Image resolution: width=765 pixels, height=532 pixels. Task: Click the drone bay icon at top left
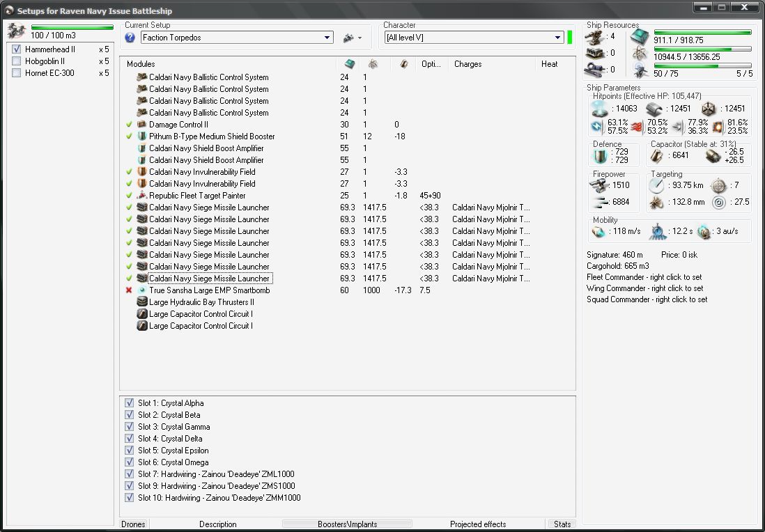coord(17,31)
